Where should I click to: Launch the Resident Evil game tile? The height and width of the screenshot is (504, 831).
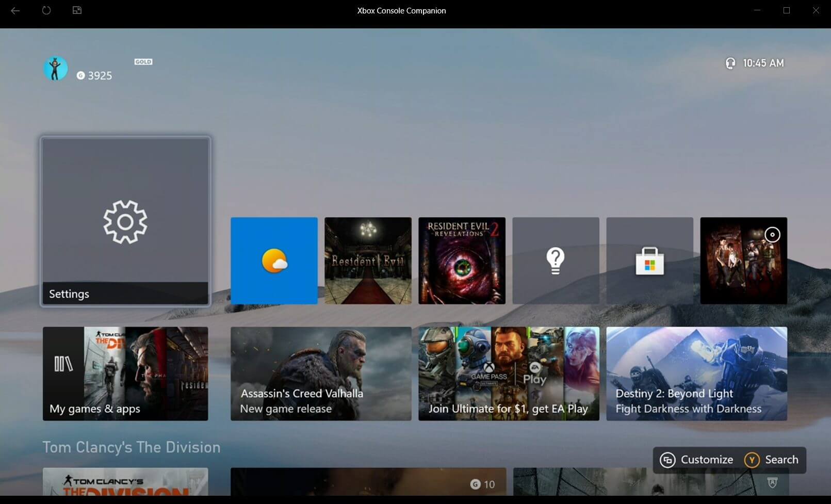tap(368, 261)
